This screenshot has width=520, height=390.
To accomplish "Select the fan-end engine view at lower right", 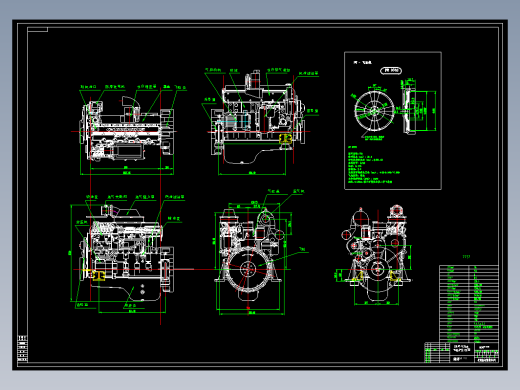I will 377,253.
